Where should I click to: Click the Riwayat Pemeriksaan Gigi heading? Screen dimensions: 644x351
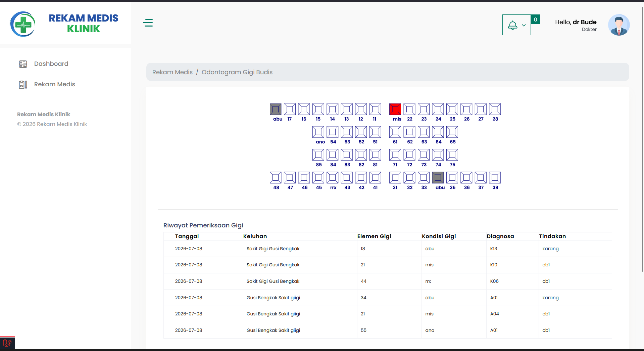click(203, 225)
